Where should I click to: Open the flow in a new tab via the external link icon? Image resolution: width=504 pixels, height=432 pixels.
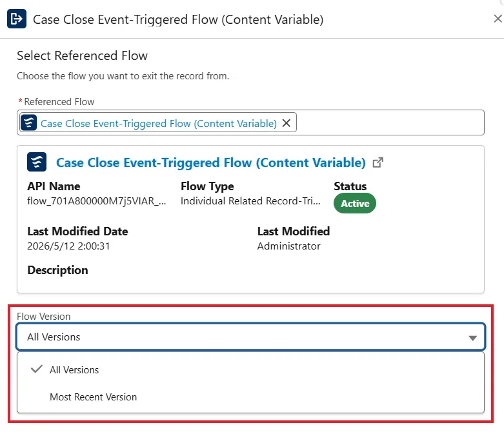378,162
